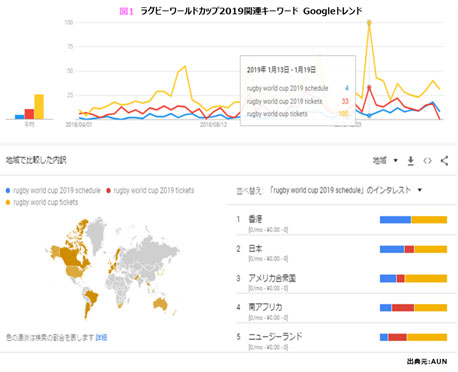Viewport: 458px width, 372px height.
Task: Click the blue legend dot for 2019 schedule
Action: (x=8, y=191)
